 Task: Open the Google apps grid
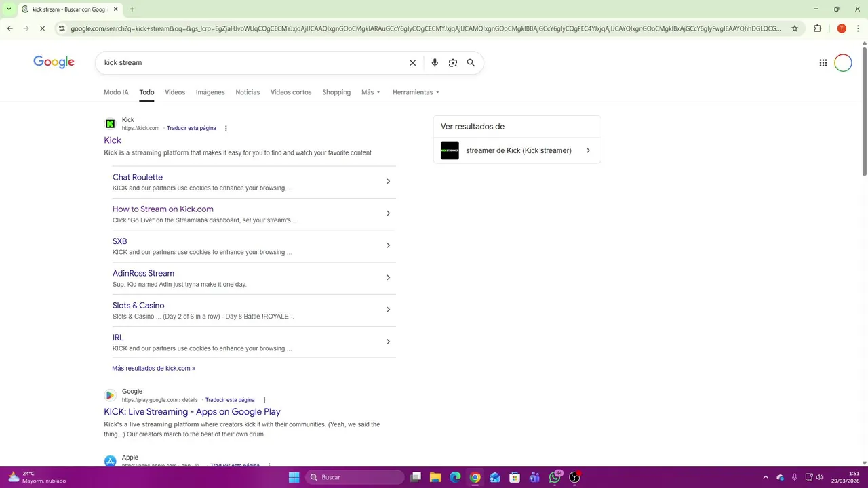point(823,62)
